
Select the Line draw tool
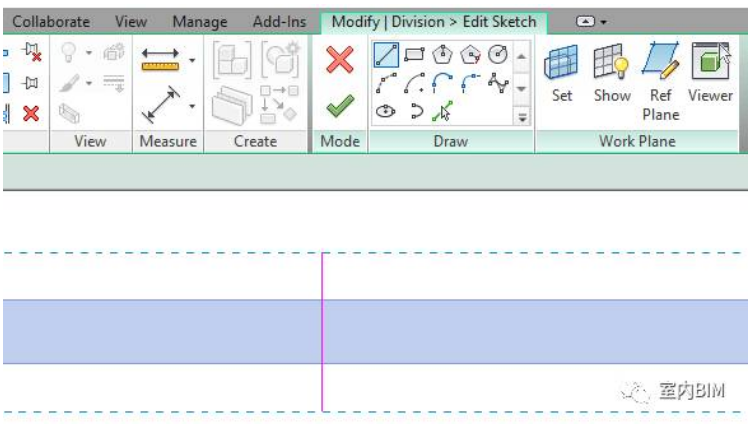(x=386, y=56)
